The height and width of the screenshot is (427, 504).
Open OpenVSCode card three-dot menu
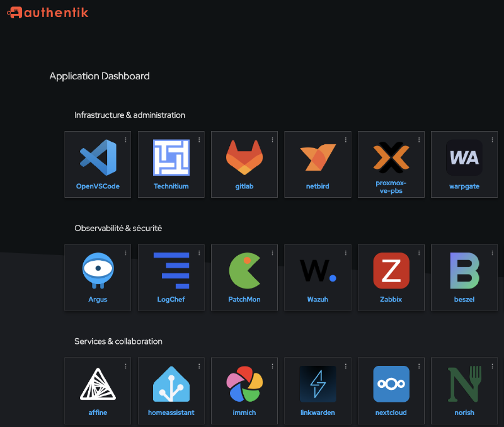pos(125,140)
